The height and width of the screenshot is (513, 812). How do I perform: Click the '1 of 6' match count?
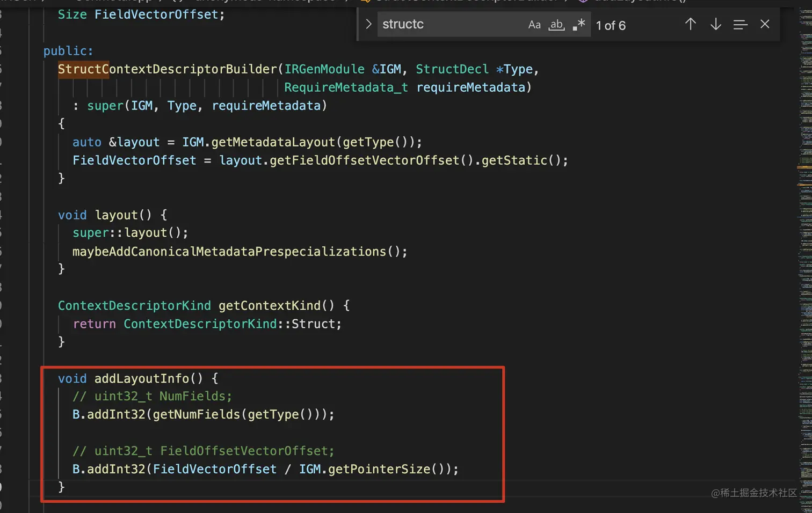[x=611, y=26]
